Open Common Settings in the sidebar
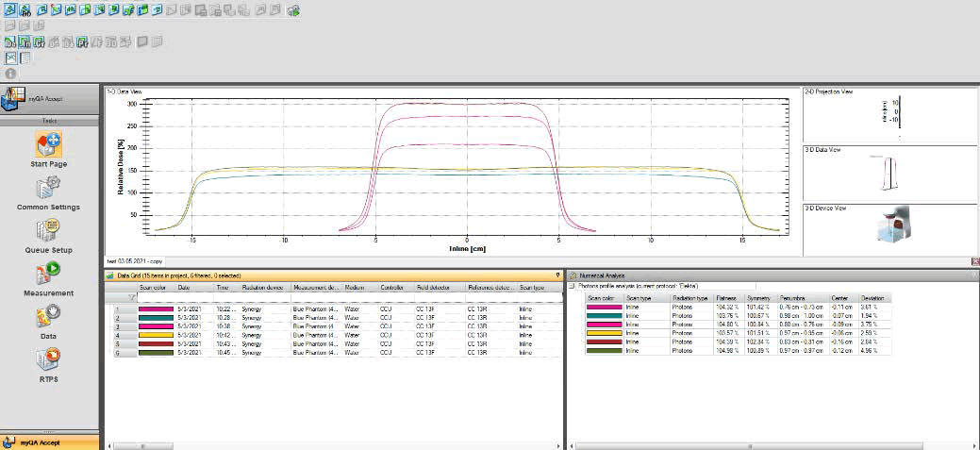 point(49,187)
